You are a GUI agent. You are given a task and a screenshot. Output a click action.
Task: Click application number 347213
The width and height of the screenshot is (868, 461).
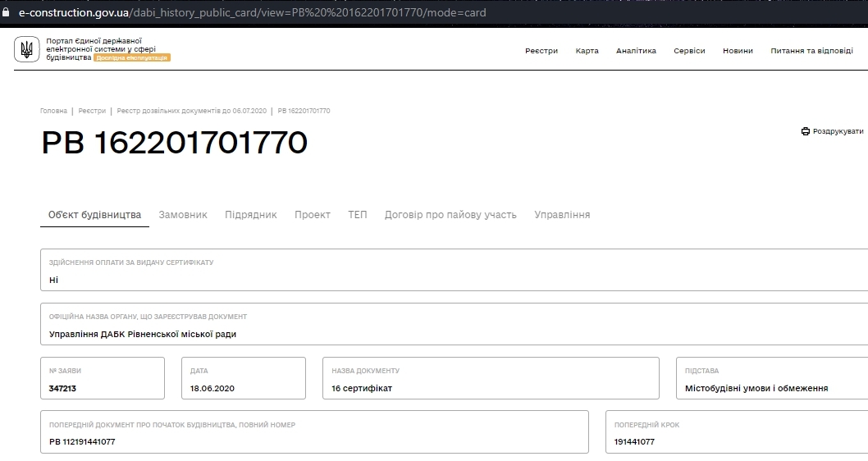coord(62,389)
